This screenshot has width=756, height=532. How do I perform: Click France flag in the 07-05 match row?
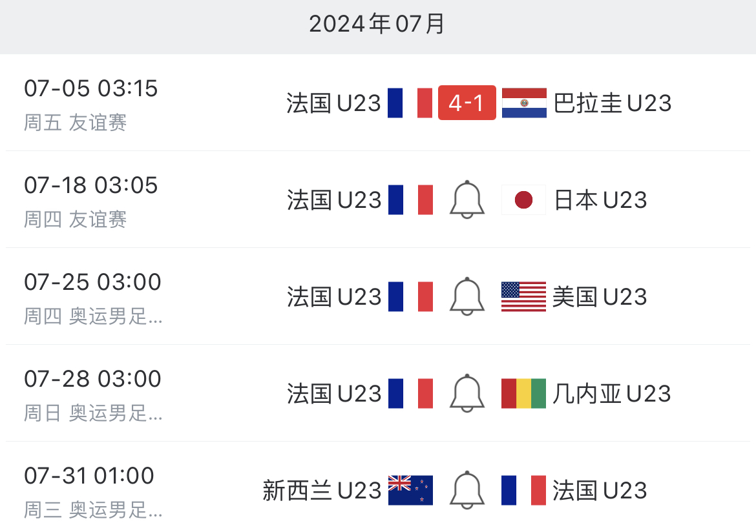(410, 103)
